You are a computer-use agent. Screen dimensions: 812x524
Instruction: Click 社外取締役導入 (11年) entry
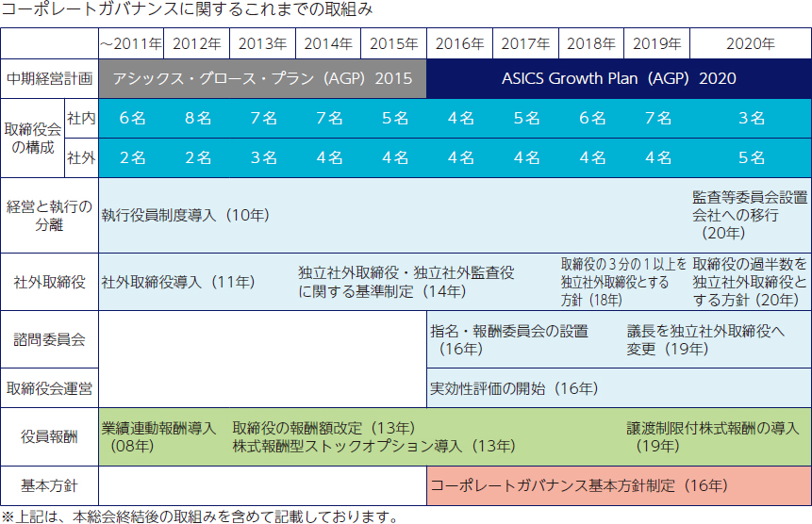click(x=178, y=283)
